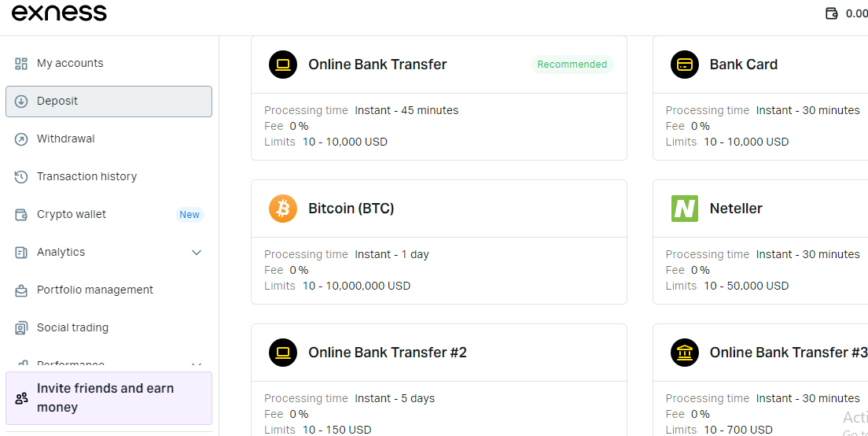Click the Transaction history clock icon

pyautogui.click(x=21, y=177)
